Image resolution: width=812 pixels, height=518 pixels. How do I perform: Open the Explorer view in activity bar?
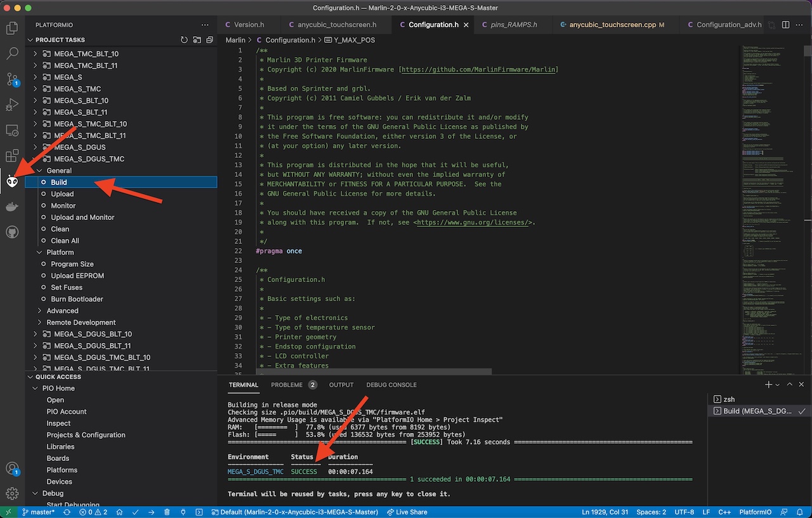click(x=12, y=28)
